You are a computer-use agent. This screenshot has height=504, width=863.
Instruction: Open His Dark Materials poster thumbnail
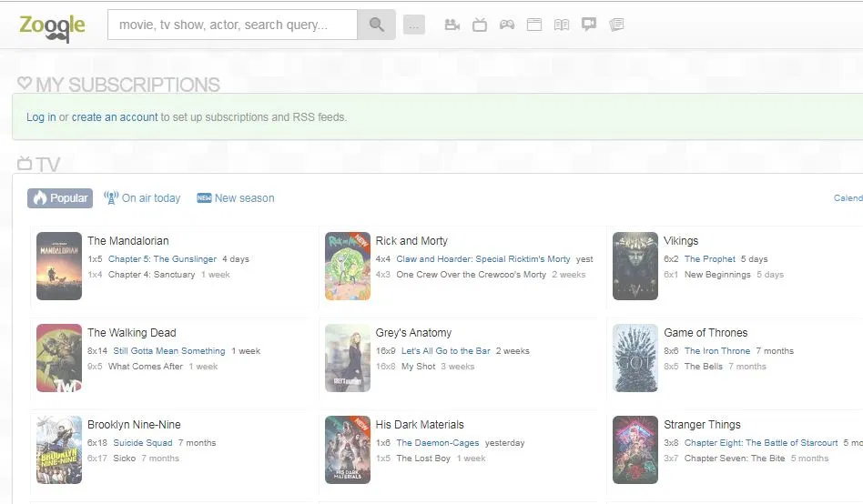[347, 449]
